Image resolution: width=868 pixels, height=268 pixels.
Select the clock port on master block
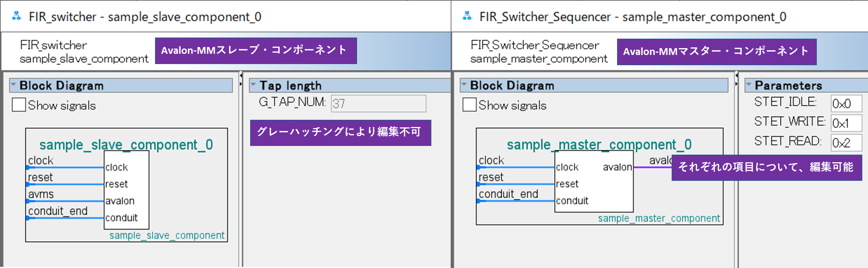(491, 161)
